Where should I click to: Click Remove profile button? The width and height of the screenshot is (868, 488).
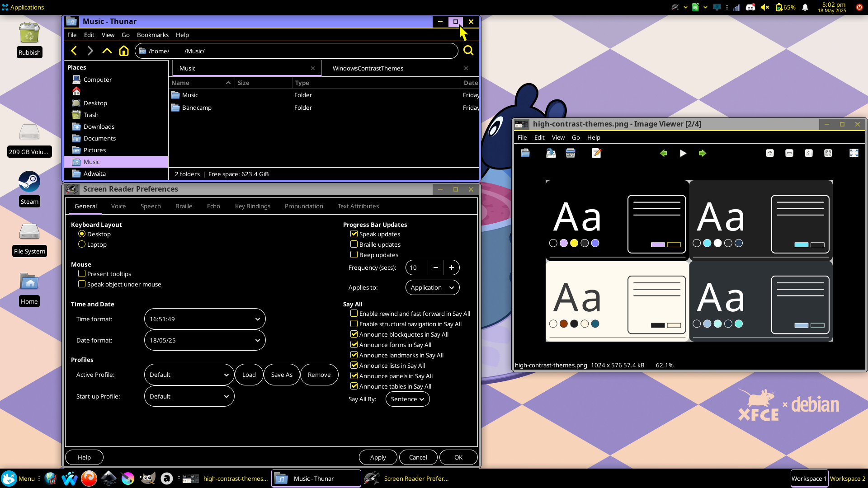[319, 375]
